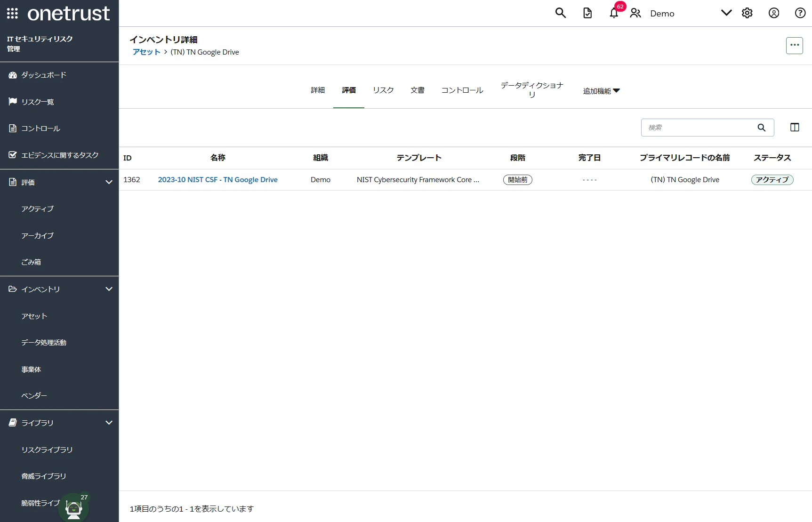Open the settings gear icon

click(747, 13)
